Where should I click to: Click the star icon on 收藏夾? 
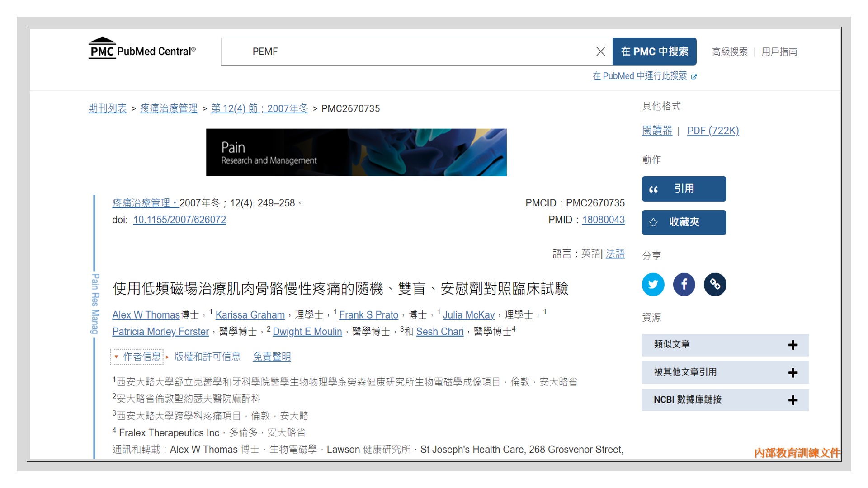(653, 222)
